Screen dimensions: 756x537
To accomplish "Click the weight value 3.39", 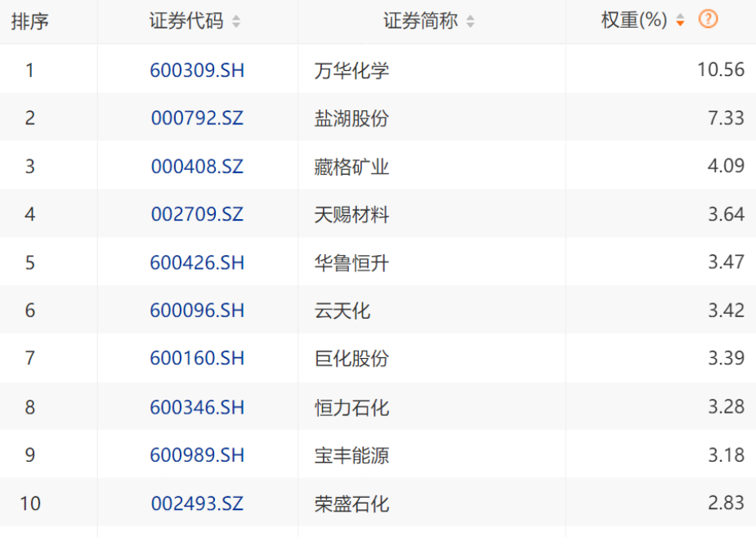I will click(x=726, y=358).
